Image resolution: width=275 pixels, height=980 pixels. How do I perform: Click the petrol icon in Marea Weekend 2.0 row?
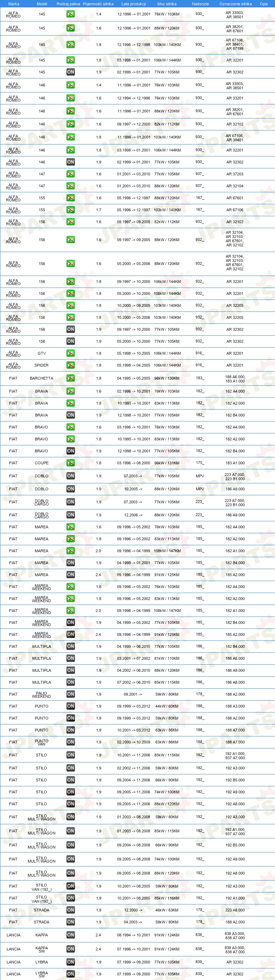click(70, 611)
